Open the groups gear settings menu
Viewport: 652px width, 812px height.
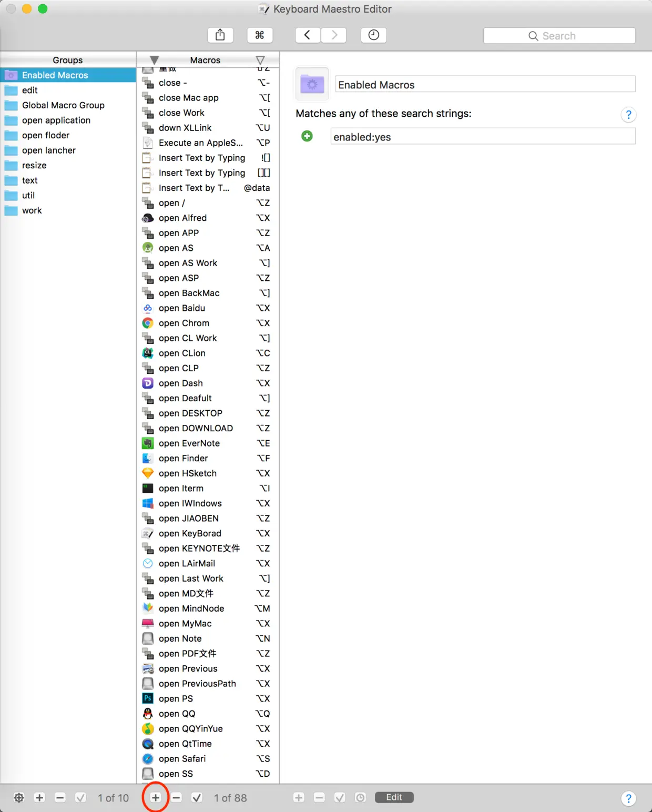tap(19, 798)
